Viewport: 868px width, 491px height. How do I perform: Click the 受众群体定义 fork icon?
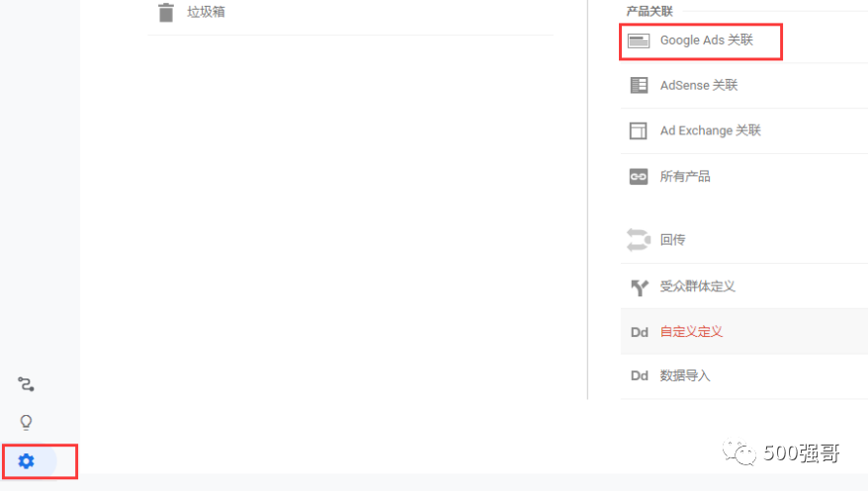[640, 286]
